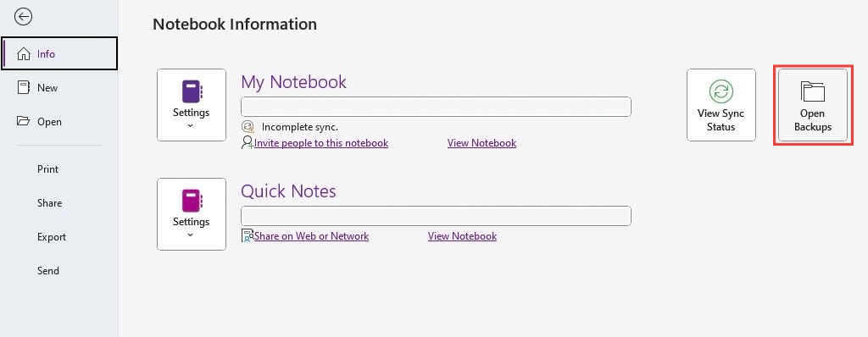The image size is (868, 337).
Task: Select Send in the sidebar
Action: [x=48, y=271]
